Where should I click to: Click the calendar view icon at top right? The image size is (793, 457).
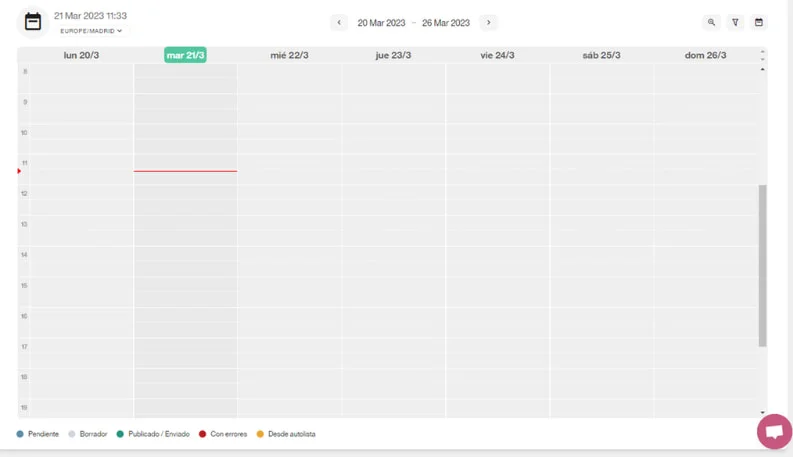[759, 22]
